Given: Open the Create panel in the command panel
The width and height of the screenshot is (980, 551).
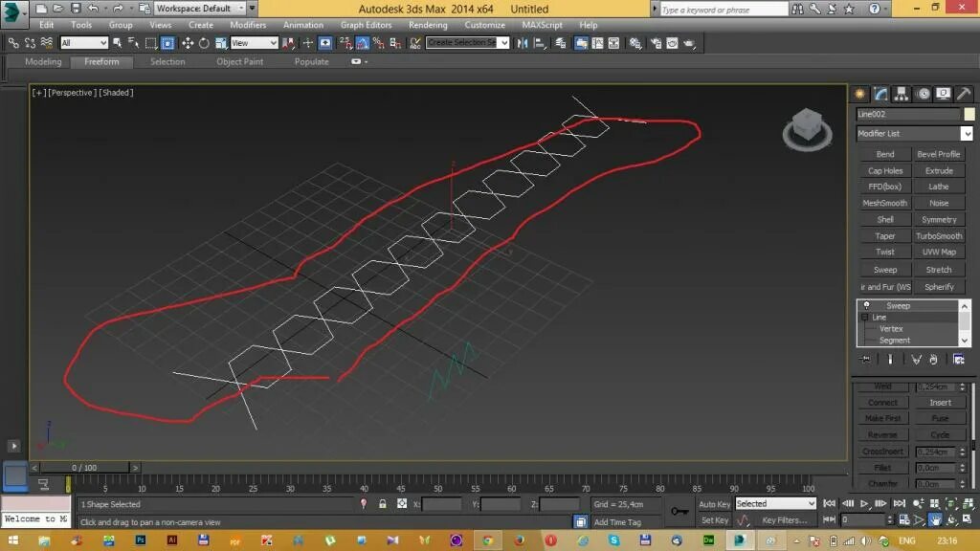Looking at the screenshot, I should 858,93.
